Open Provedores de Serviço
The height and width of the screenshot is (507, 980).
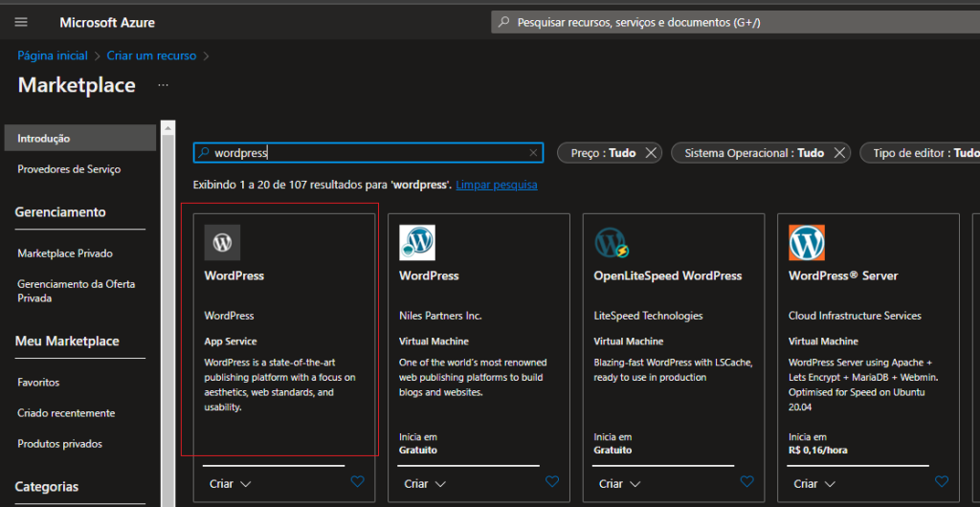coord(69,169)
